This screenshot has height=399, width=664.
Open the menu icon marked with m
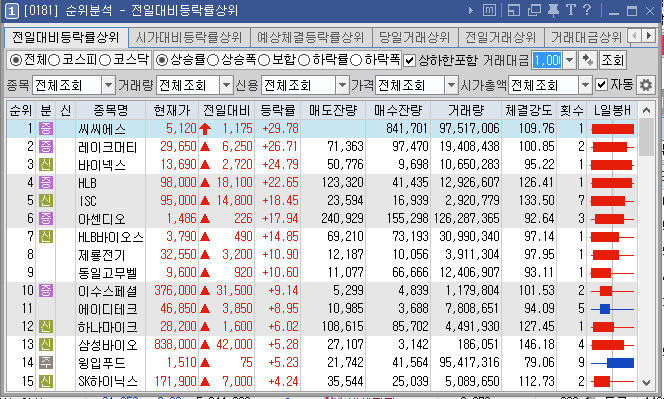tap(489, 10)
